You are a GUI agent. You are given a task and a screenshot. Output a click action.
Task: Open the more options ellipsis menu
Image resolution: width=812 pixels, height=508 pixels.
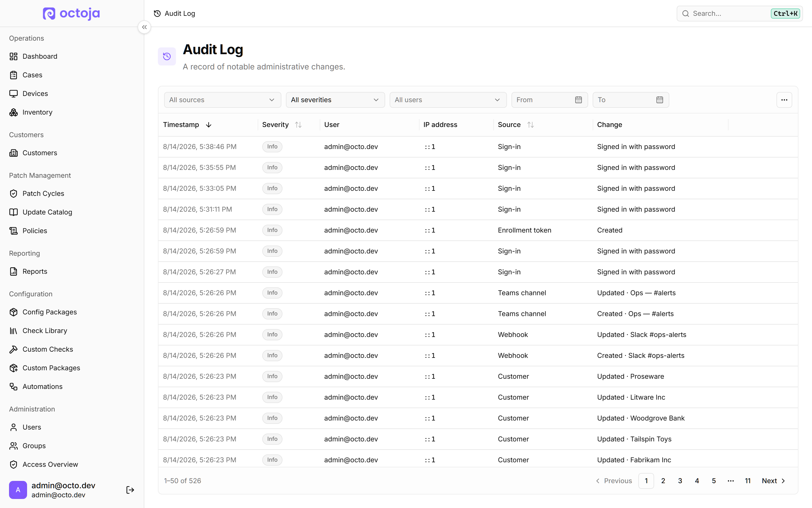coord(784,100)
